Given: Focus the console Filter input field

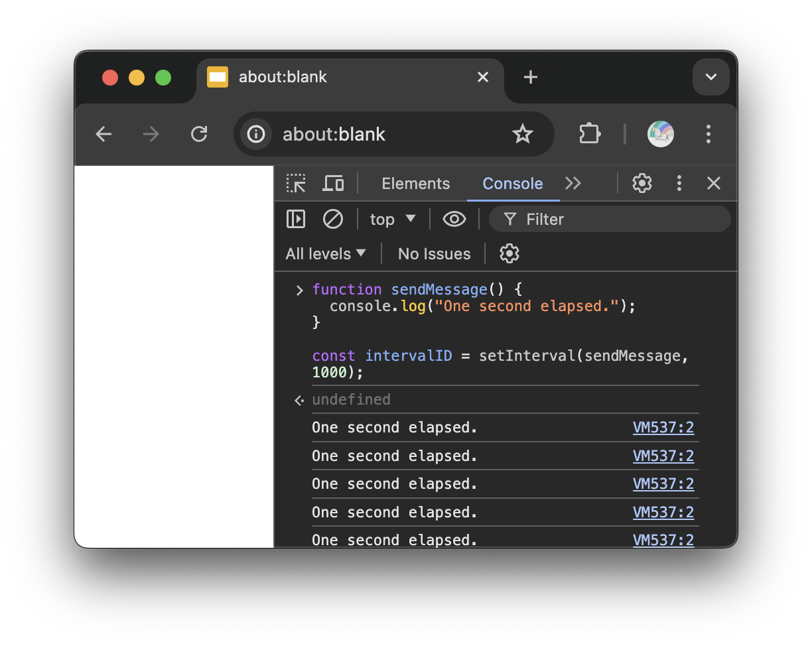Looking at the screenshot, I should pos(610,219).
